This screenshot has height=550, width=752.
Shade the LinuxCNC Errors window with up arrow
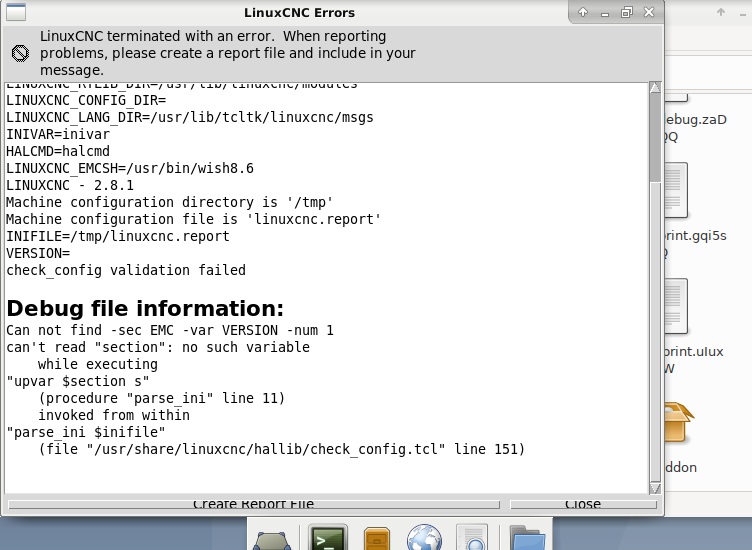pos(583,12)
